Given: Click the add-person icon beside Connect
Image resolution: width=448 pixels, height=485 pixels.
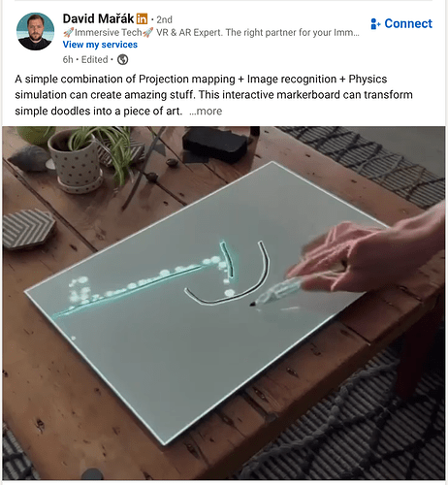Looking at the screenshot, I should [375, 24].
